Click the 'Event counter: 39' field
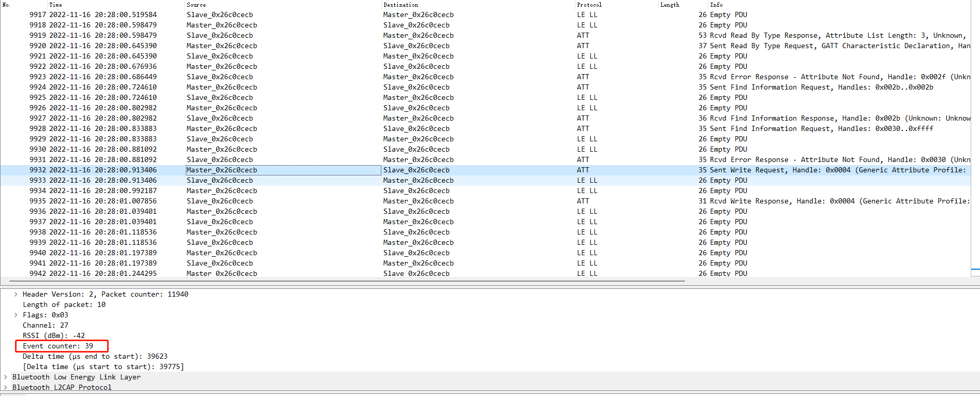 (58, 346)
